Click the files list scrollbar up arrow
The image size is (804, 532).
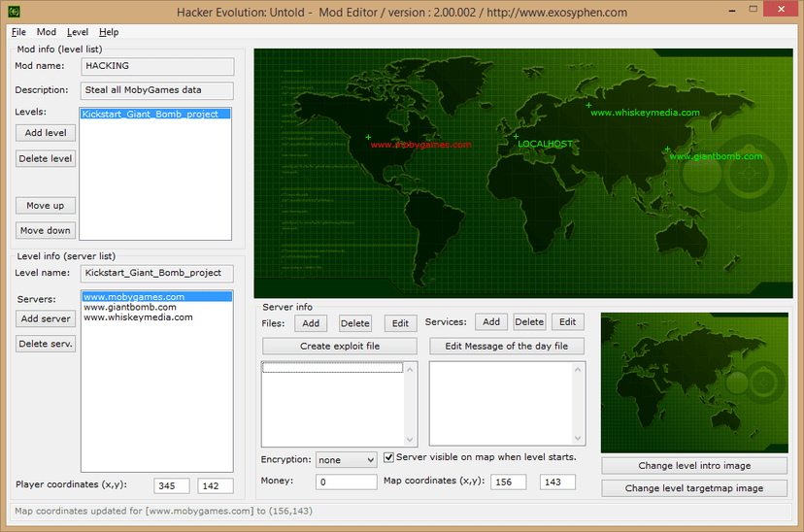(x=410, y=370)
